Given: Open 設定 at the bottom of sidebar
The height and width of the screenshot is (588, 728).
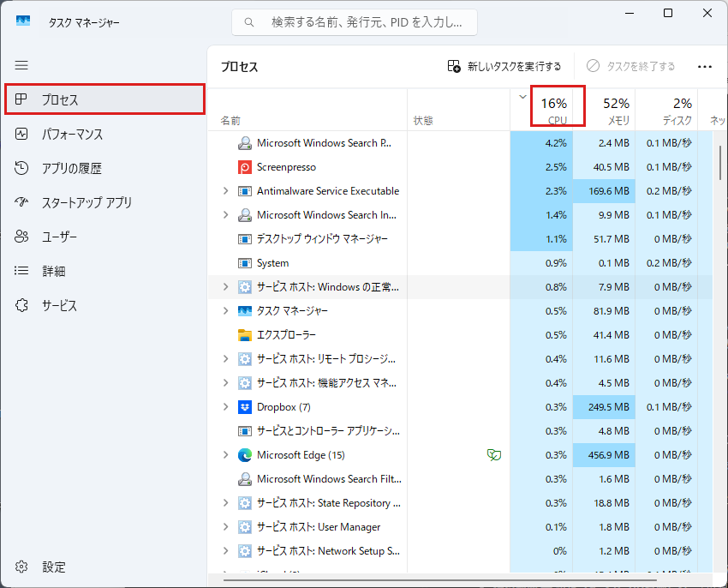Looking at the screenshot, I should pyautogui.click(x=105, y=567).
